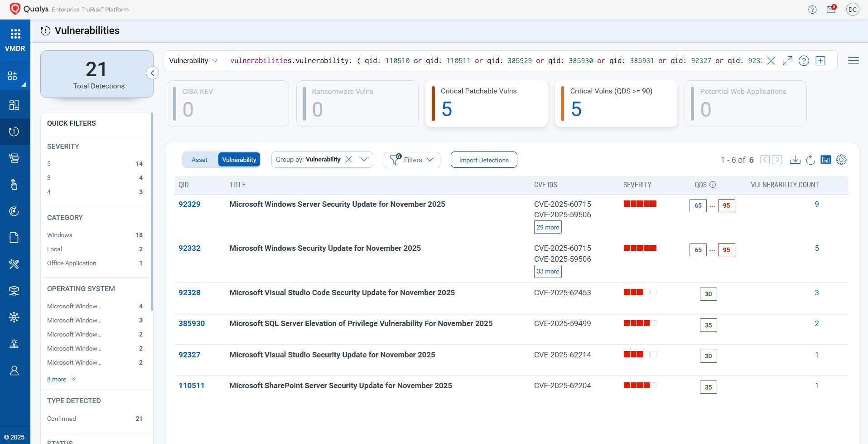The width and height of the screenshot is (868, 444).
Task: Open the Group by dropdown arrow
Action: [364, 160]
